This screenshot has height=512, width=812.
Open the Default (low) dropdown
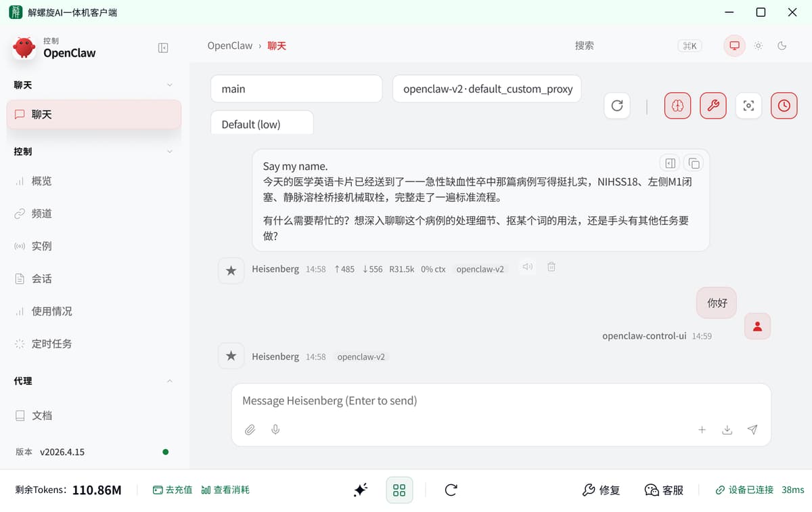262,123
